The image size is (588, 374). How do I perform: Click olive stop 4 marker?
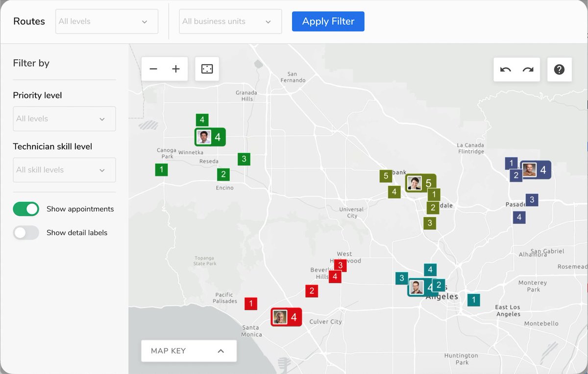[x=394, y=192]
